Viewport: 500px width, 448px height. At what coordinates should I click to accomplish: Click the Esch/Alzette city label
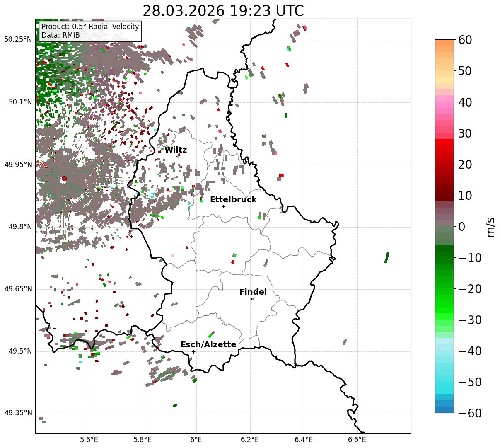tap(208, 345)
